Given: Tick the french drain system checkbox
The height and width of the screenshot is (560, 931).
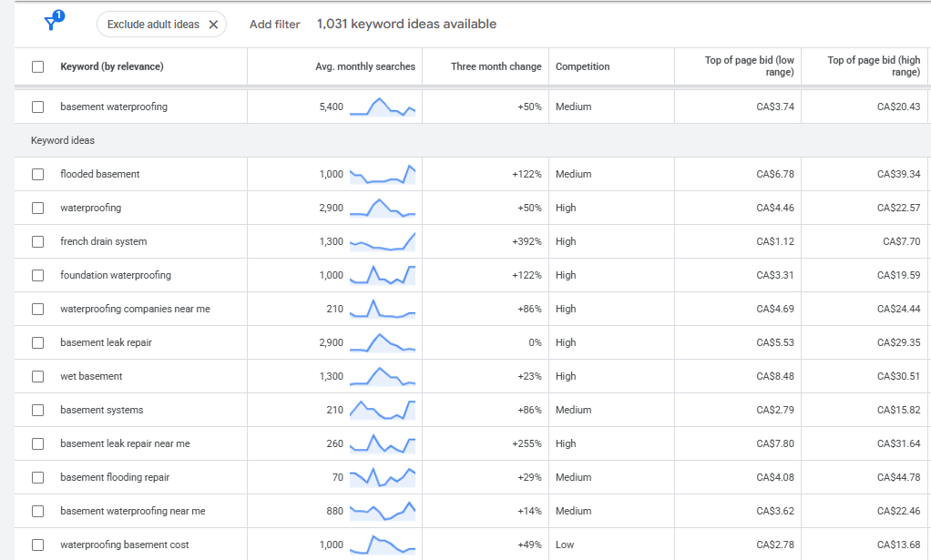Looking at the screenshot, I should coord(37,241).
